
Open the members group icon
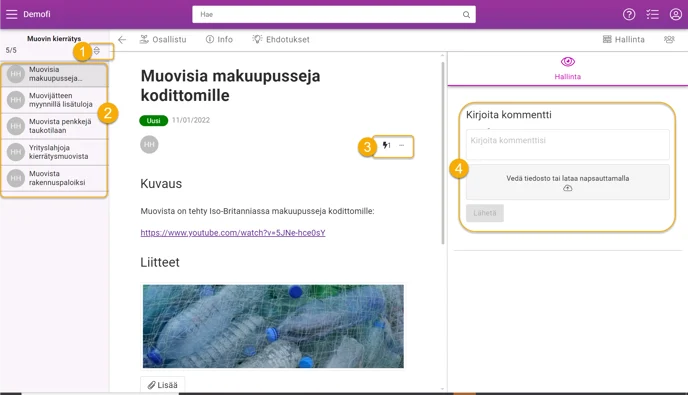669,40
